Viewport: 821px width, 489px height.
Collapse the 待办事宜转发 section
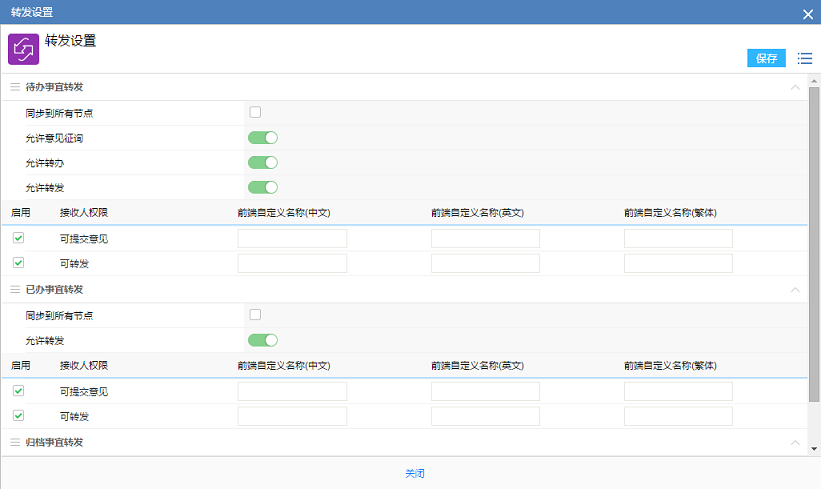795,87
